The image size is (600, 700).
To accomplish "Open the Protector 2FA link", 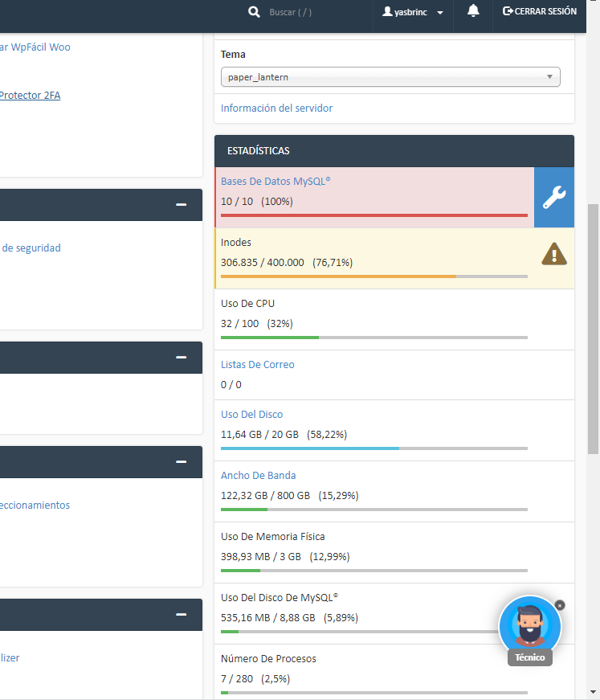I will (x=30, y=95).
